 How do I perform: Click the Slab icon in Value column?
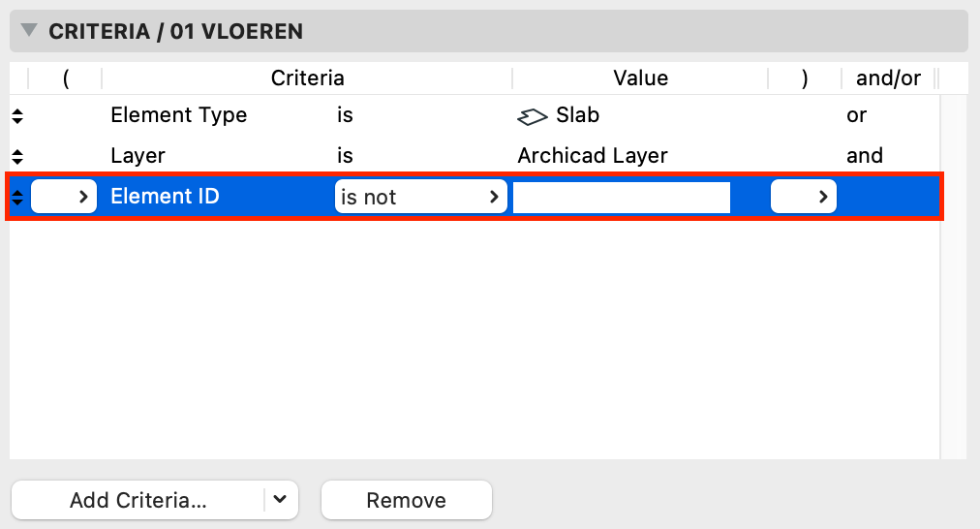pos(533,116)
